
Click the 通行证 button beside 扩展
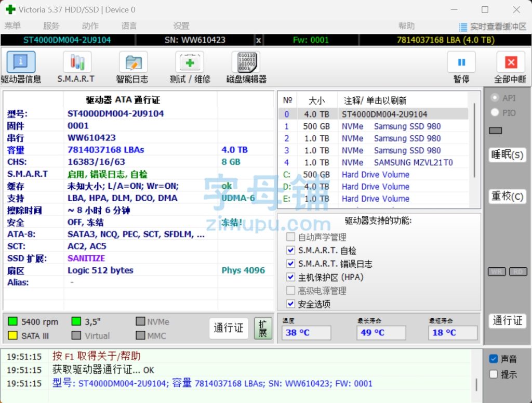[229, 328]
